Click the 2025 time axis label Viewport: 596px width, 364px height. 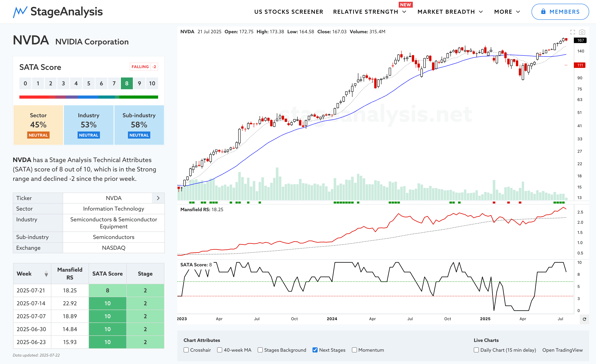click(485, 319)
